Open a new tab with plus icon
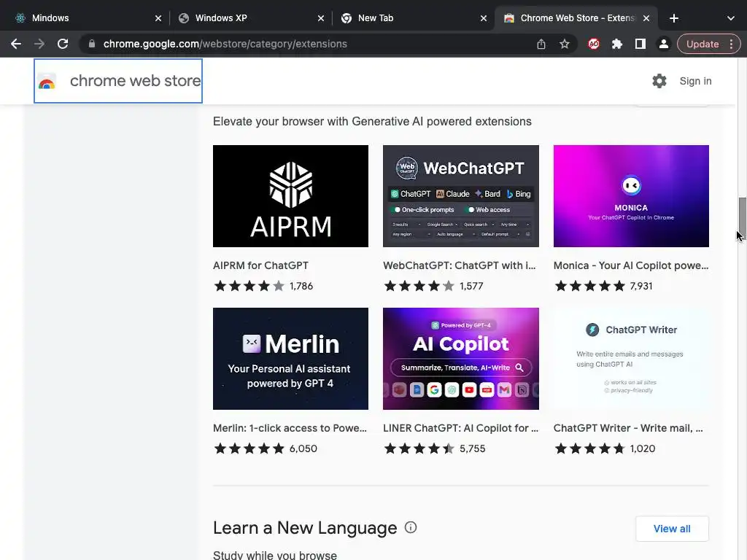 [673, 18]
